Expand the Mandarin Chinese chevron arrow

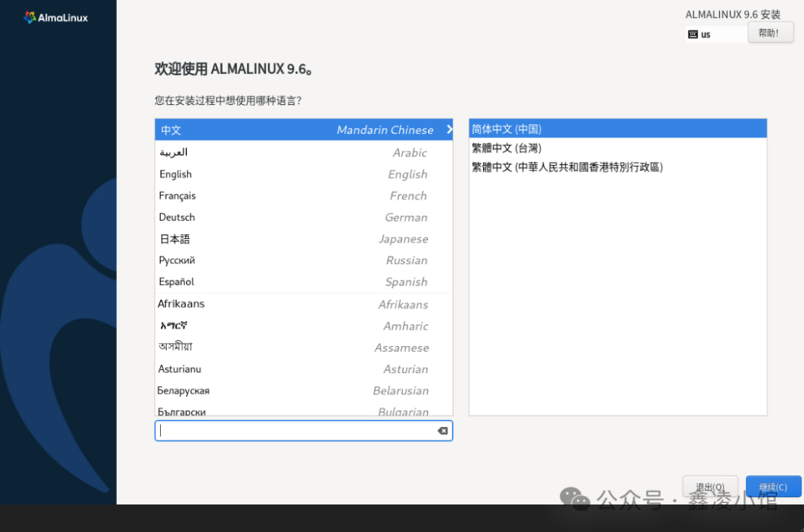coord(449,129)
